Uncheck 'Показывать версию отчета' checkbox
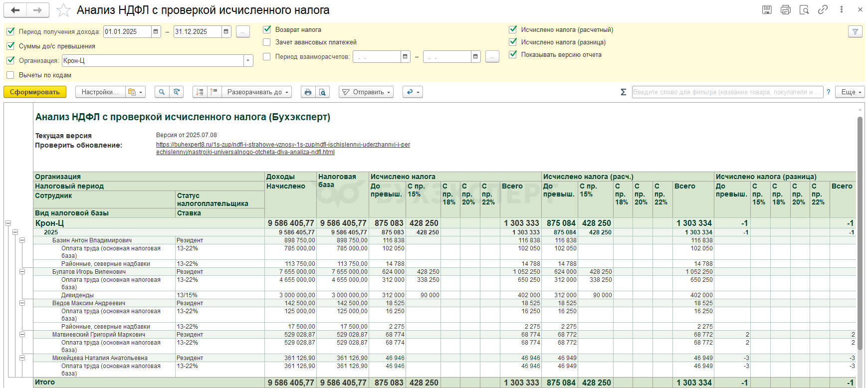Screen dimensions: 868x388 click(513, 55)
